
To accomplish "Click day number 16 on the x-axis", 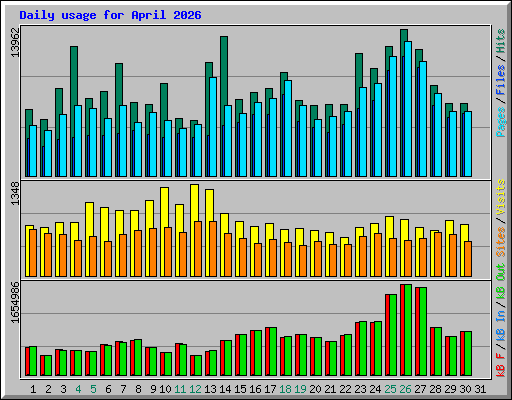I will [255, 389].
